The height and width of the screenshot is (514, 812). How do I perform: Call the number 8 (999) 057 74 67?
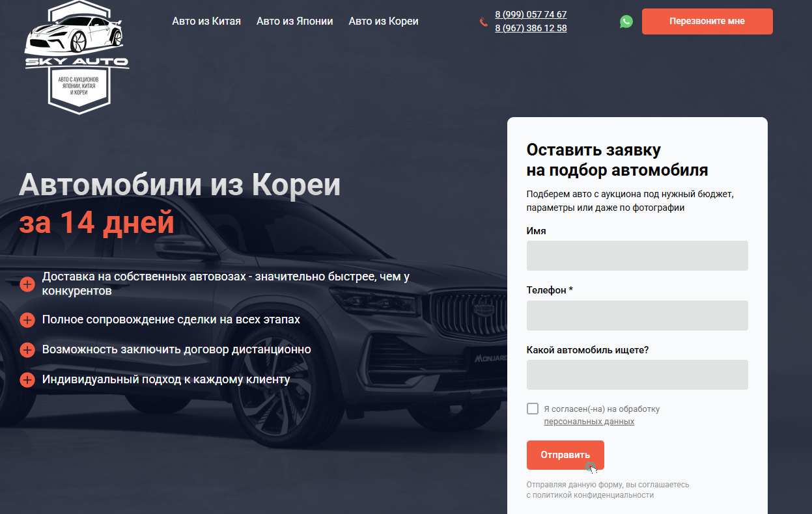coord(531,14)
